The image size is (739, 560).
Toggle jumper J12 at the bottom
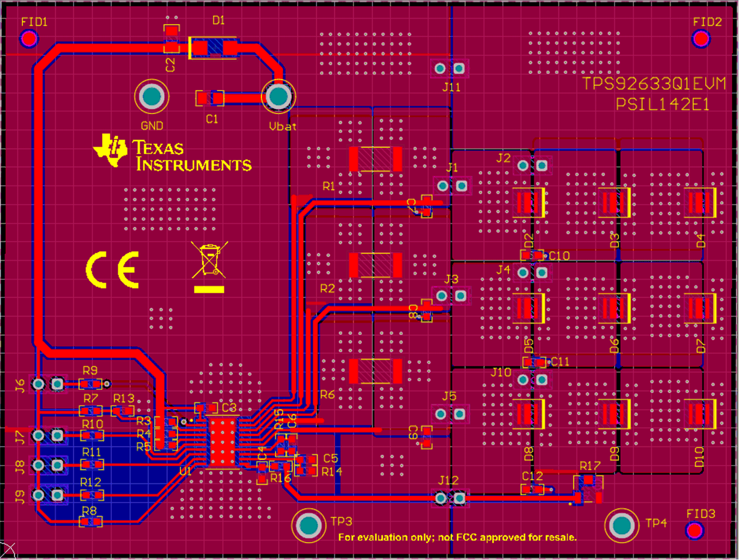click(449, 498)
